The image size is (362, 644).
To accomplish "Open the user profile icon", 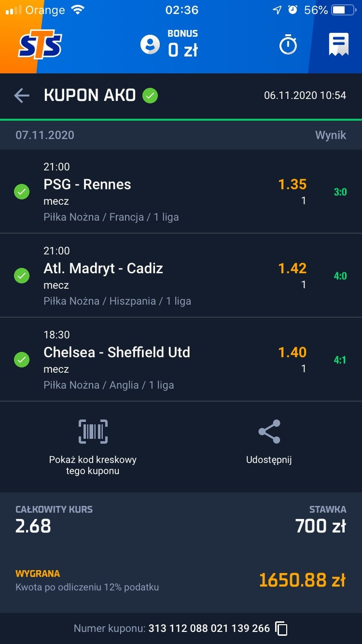I will coord(150,44).
